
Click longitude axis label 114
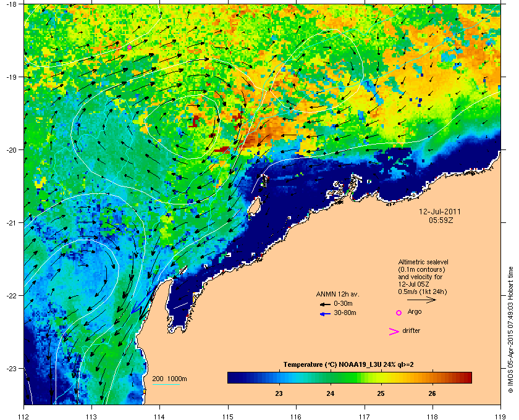pos(159,417)
